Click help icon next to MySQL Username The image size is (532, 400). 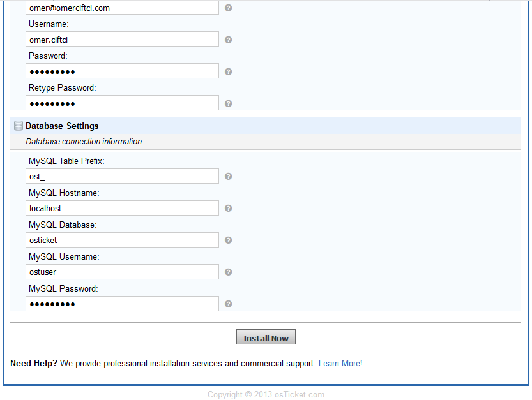[228, 272]
